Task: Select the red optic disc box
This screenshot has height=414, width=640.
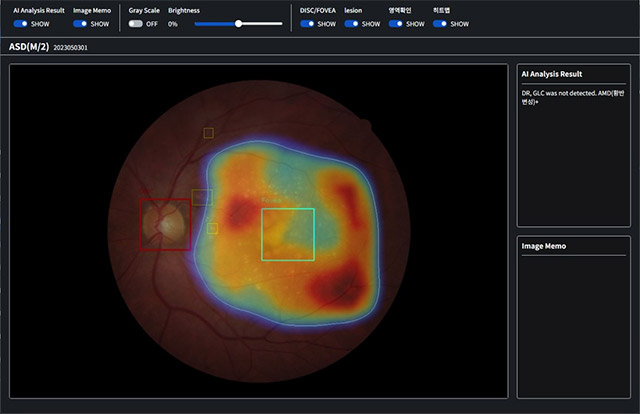Action: tap(165, 223)
